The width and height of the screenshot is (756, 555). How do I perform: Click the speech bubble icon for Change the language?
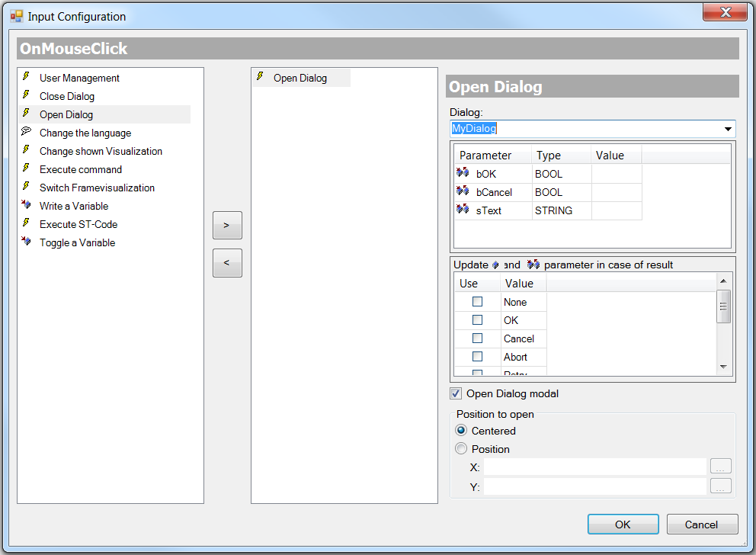pos(26,131)
